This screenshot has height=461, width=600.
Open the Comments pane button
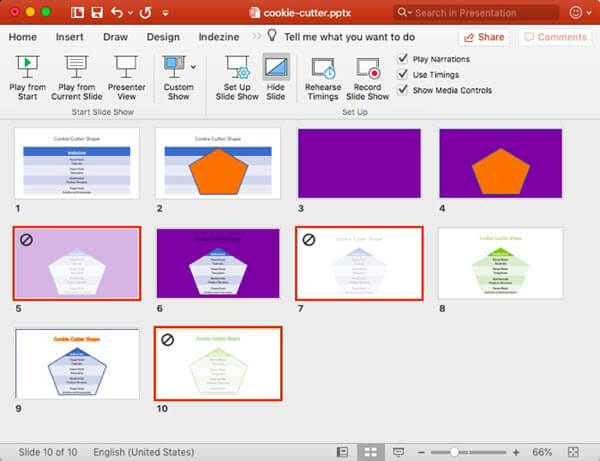click(554, 37)
